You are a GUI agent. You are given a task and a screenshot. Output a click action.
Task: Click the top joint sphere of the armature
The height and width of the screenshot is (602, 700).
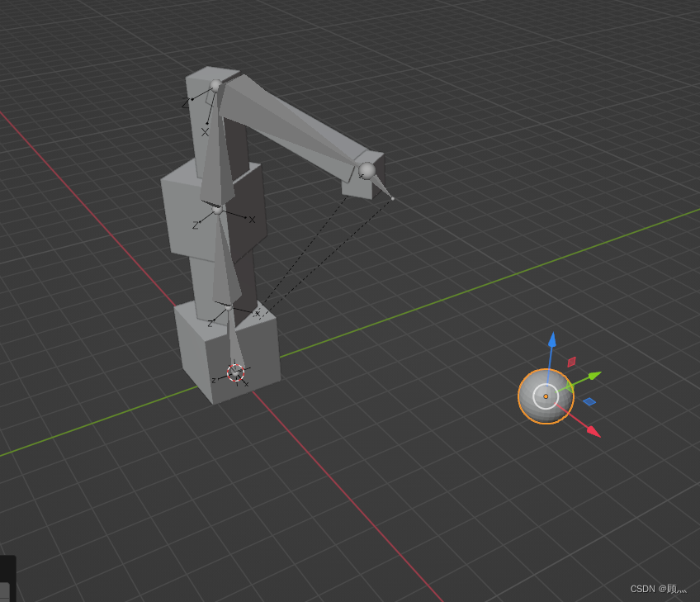[216, 86]
